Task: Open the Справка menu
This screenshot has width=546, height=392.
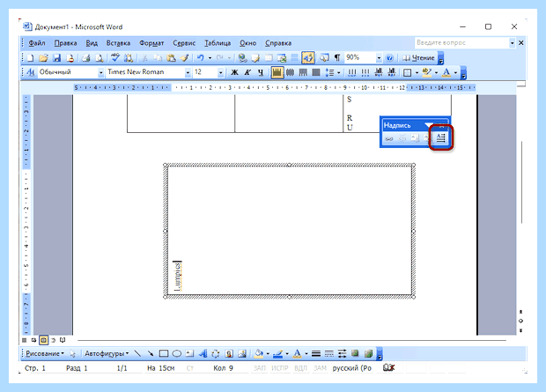Action: tap(278, 43)
